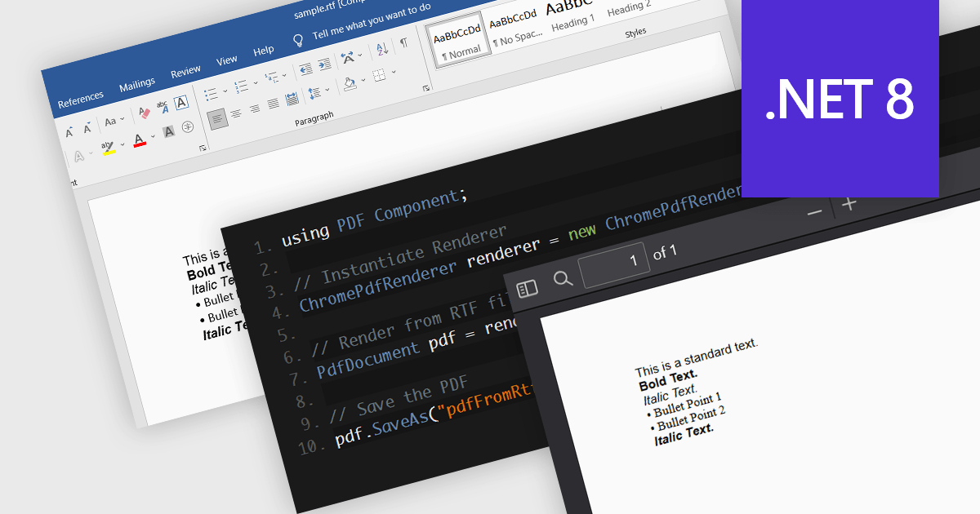Switch to the Review ribbon tab

pyautogui.click(x=185, y=69)
